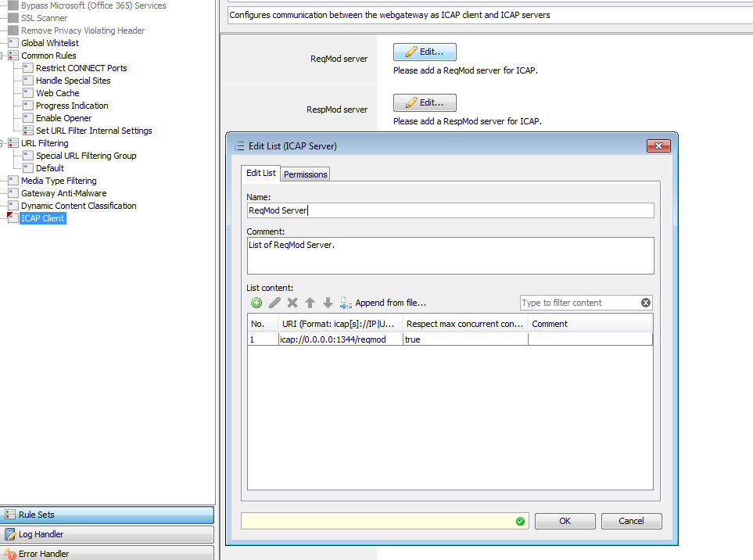753x560 pixels.
Task: Click Edit for the RespMod server
Action: (425, 102)
